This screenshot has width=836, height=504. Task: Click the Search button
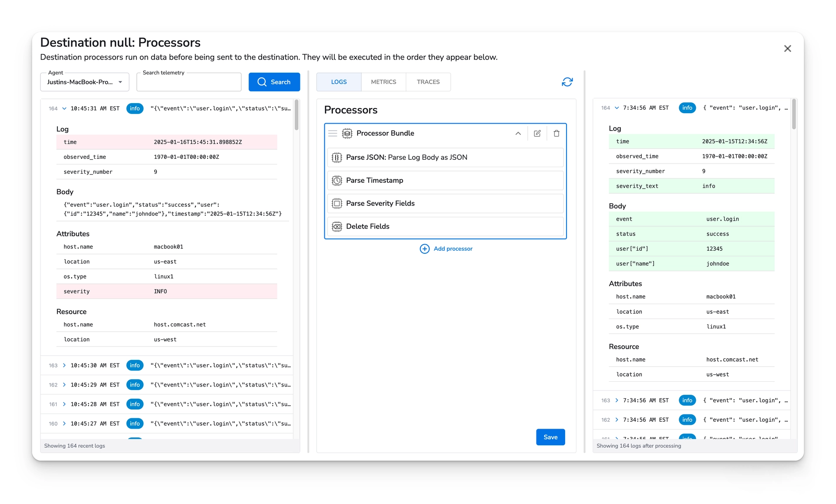[274, 82]
